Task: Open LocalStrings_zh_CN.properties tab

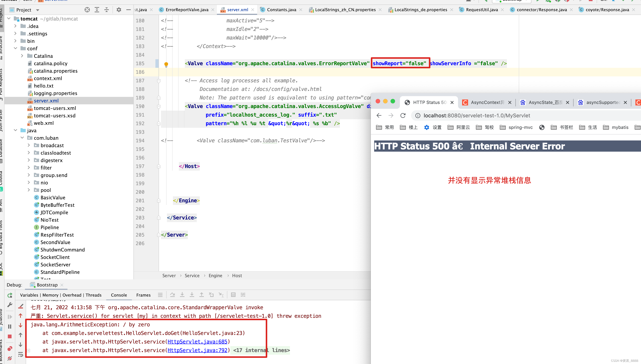Action: [x=345, y=10]
